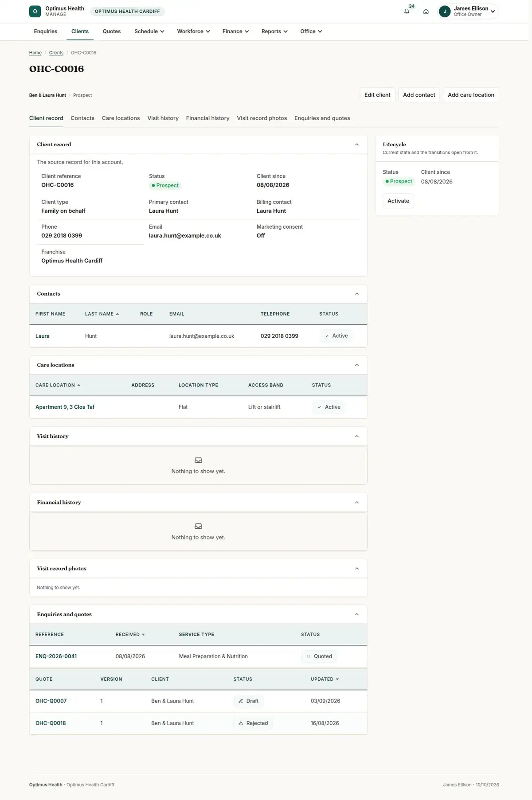This screenshot has height=800, width=532.
Task: Collapse the Visit history panel
Action: [357, 437]
